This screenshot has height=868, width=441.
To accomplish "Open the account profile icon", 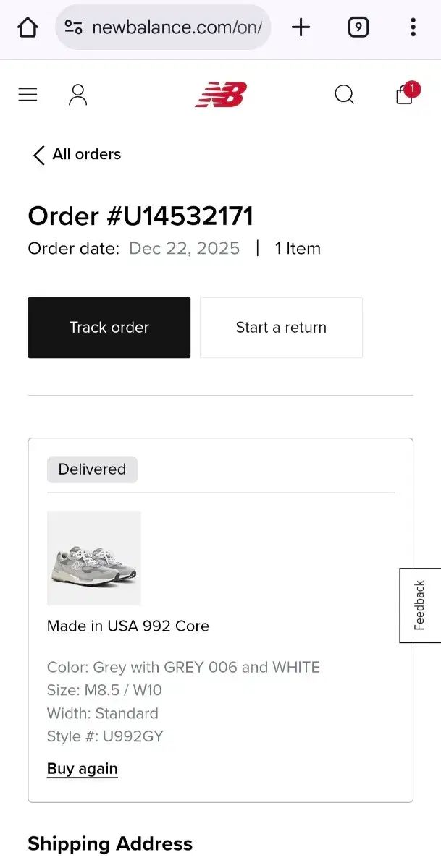I will click(x=77, y=95).
